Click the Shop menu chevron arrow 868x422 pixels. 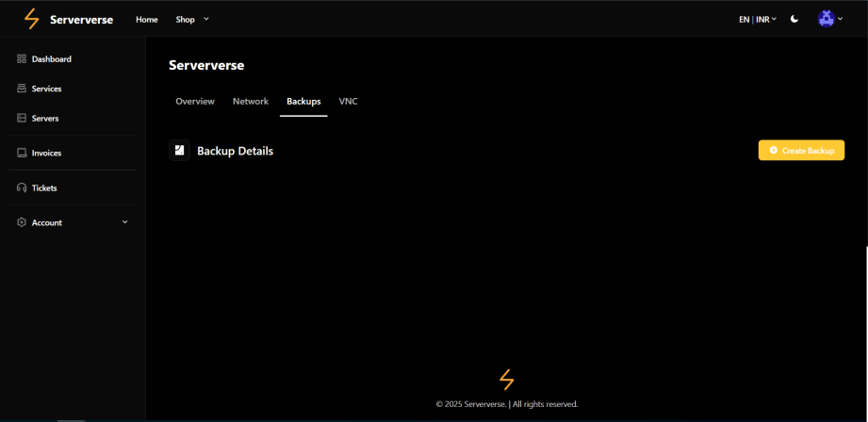[206, 19]
